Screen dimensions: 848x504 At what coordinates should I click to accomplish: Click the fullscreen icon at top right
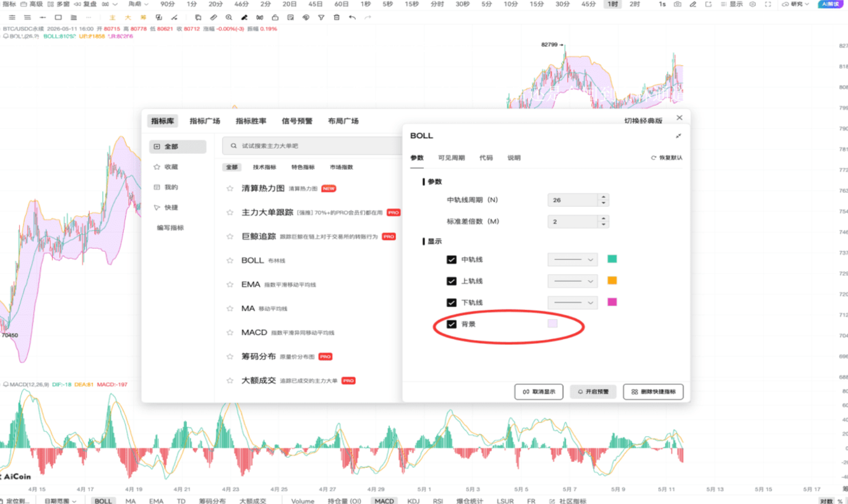click(768, 4)
